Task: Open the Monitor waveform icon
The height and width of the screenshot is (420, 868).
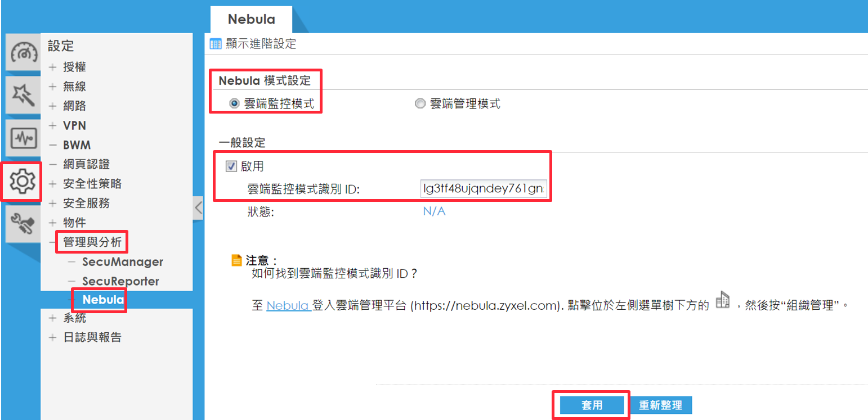Action: [23, 138]
